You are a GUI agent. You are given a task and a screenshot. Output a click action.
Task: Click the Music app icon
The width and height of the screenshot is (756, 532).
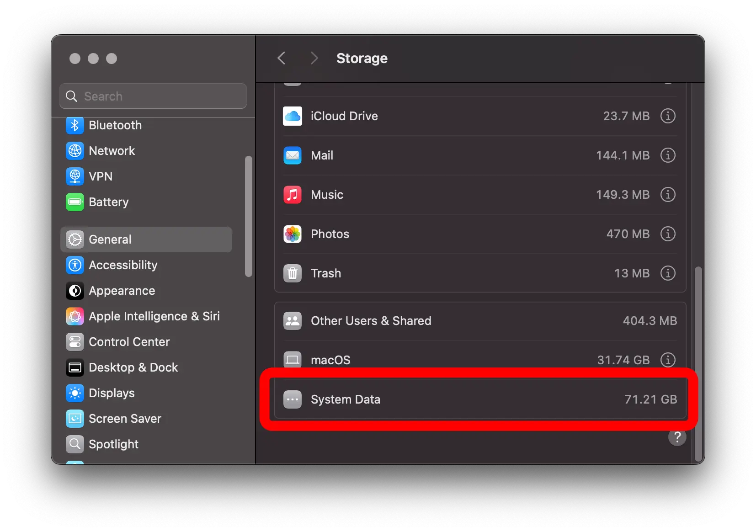coord(293,195)
